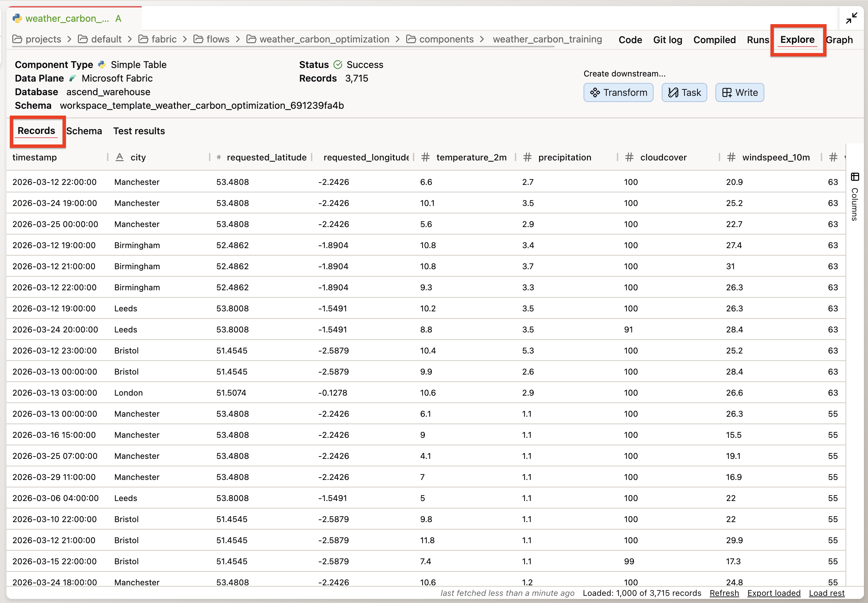Viewport: 868px width, 603px height.
Task: Click the sort icon on the city column
Action: tap(119, 157)
